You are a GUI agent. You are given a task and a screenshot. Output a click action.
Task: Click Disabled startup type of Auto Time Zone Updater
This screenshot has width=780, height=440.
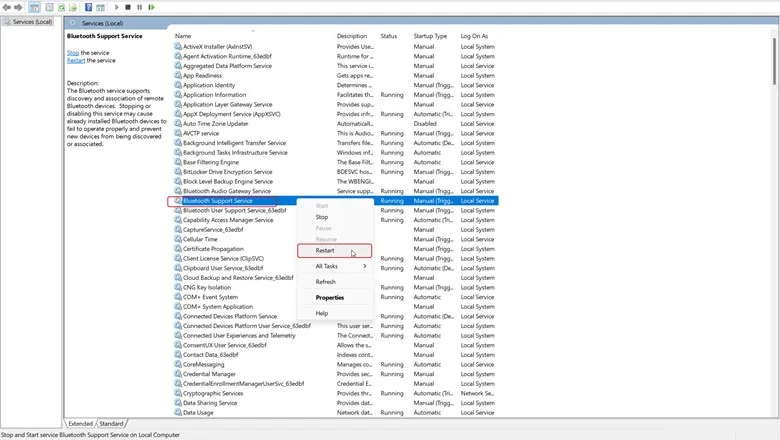425,123
